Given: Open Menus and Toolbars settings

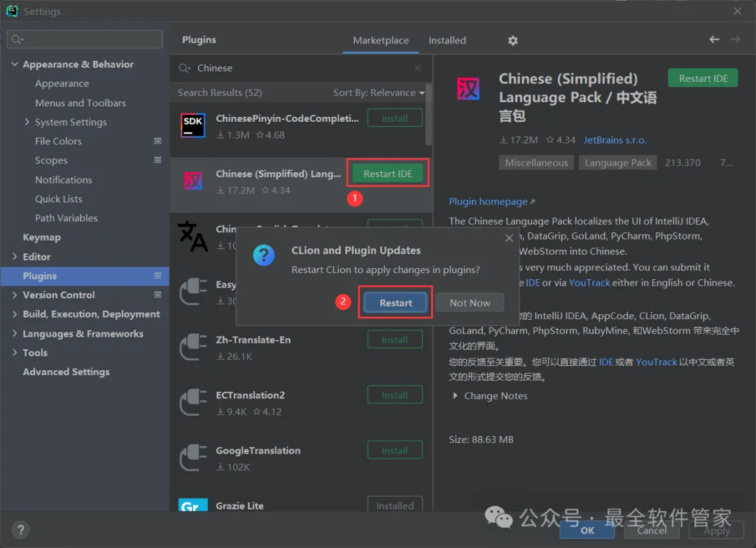Looking at the screenshot, I should 80,103.
